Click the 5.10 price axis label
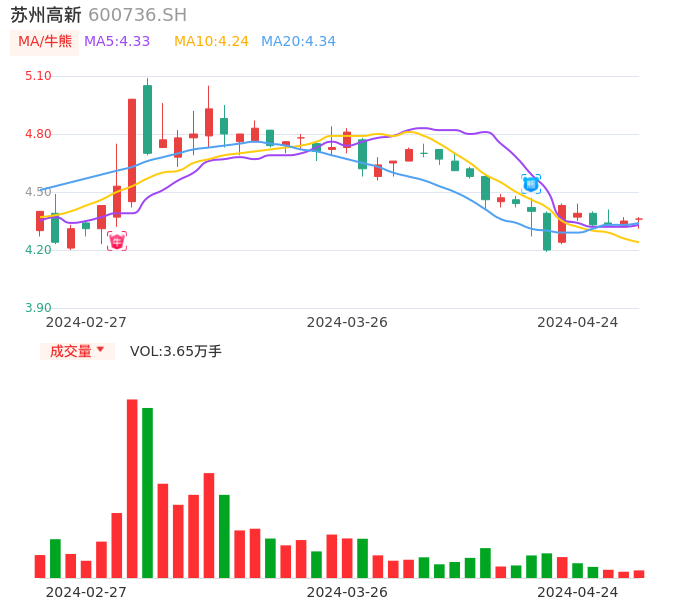 [38, 76]
